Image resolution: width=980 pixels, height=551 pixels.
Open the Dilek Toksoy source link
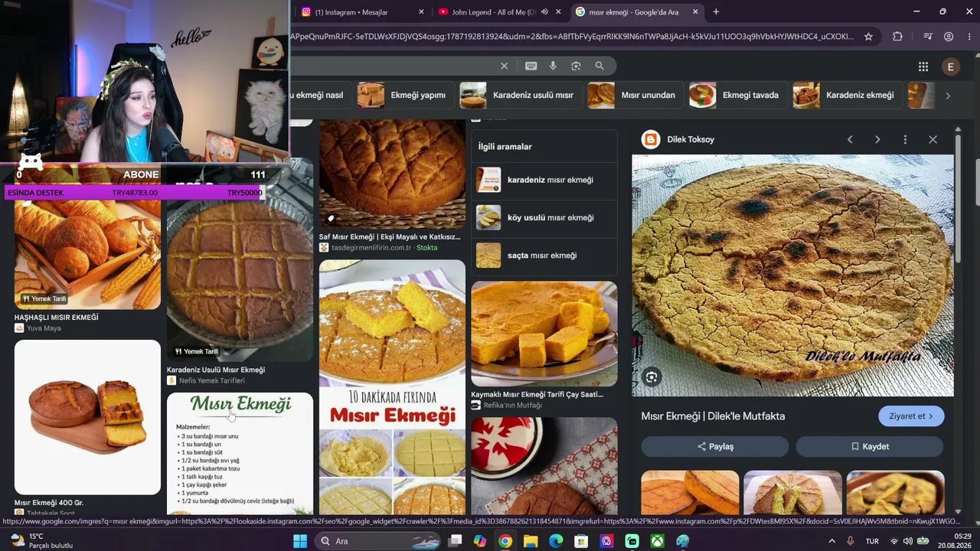click(x=690, y=139)
